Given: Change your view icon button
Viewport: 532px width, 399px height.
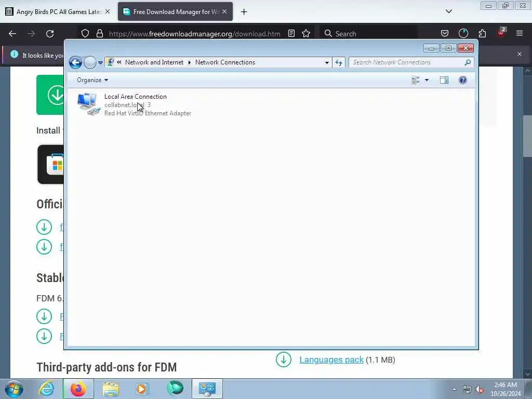Looking at the screenshot, I should point(416,80).
